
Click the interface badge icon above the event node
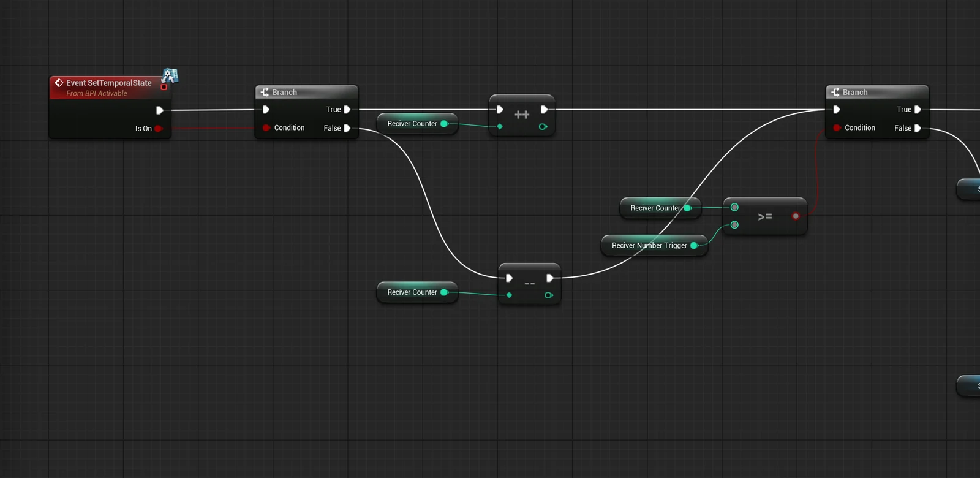pyautogui.click(x=170, y=76)
